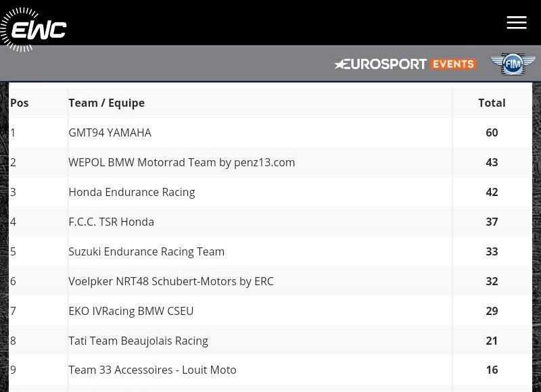Click Tati Team Beaujolais Racing entry
Image resolution: width=541 pixels, height=392 pixels.
coord(138,341)
